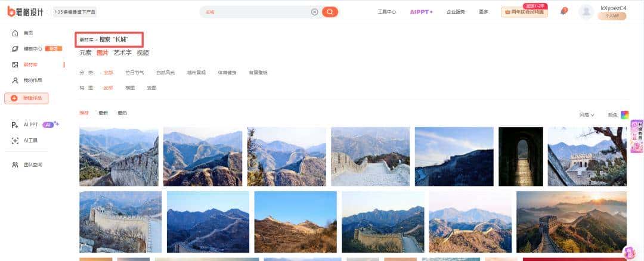Open the golden sunrise Great Wall photo
This screenshot has width=644, height=261.
(572, 222)
